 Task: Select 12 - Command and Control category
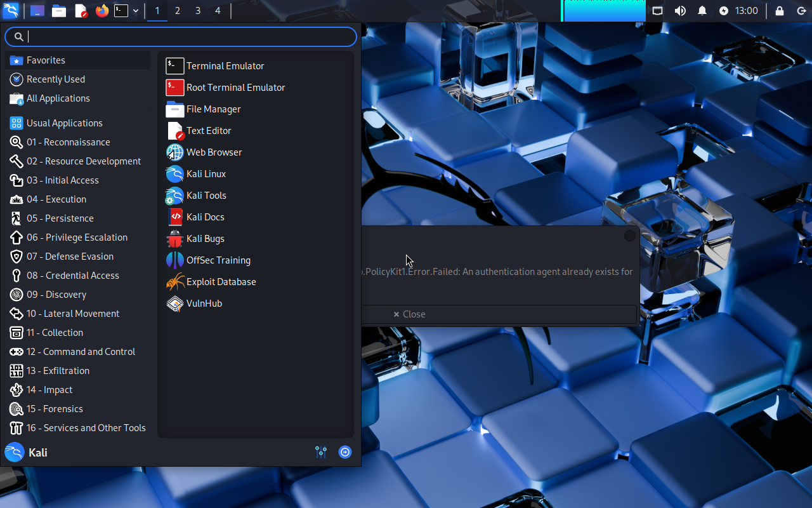tap(77, 352)
